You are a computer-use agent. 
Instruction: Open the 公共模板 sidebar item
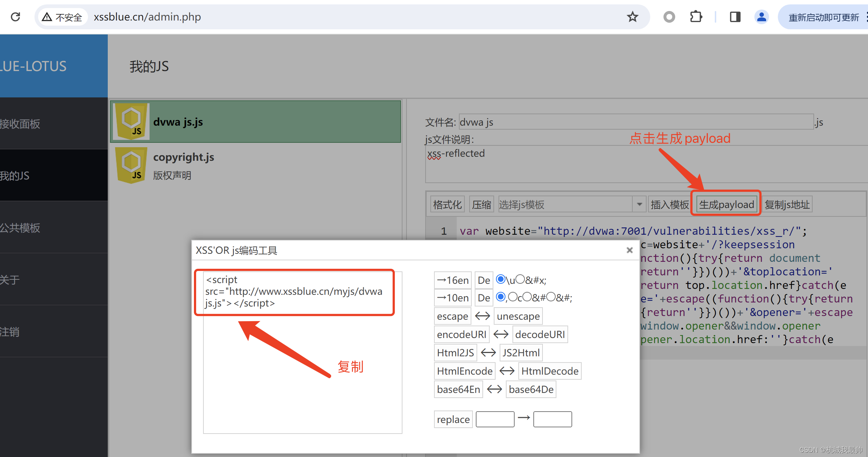(x=54, y=228)
